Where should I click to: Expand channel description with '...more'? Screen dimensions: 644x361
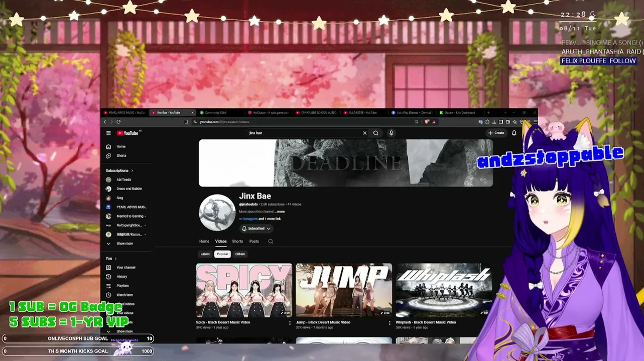(x=280, y=212)
